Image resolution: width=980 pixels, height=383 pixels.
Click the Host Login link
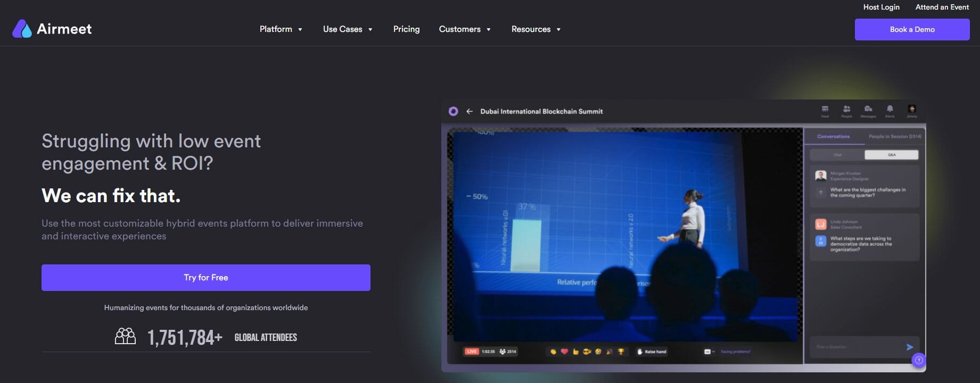[x=881, y=7]
